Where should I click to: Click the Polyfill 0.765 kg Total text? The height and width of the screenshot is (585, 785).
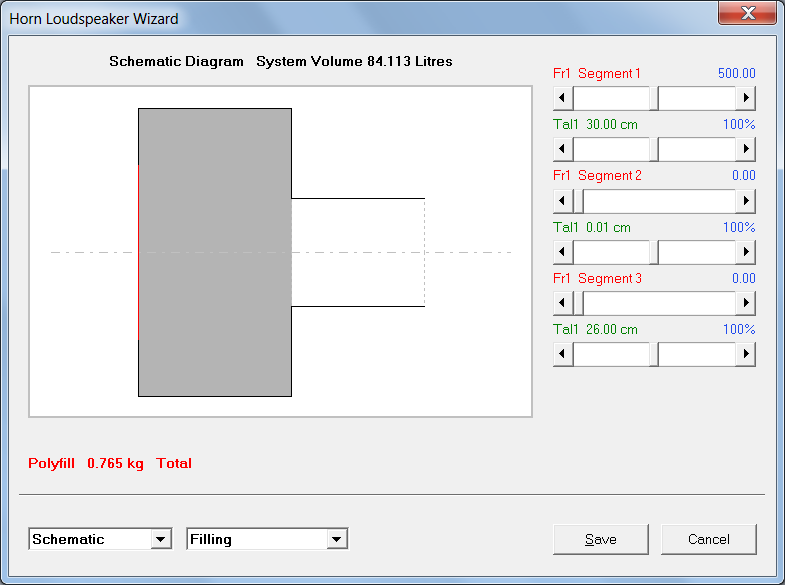pos(110,463)
